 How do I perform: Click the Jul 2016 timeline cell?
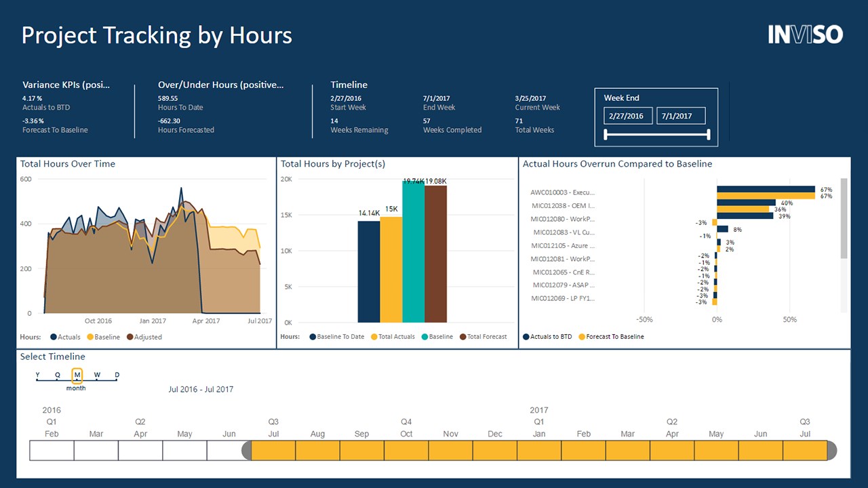pyautogui.click(x=273, y=450)
